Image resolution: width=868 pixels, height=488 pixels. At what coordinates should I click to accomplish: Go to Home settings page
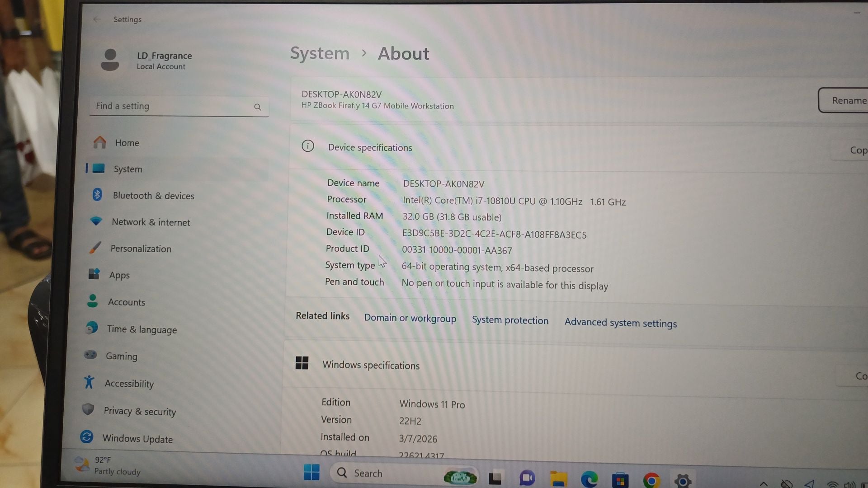(x=178, y=143)
